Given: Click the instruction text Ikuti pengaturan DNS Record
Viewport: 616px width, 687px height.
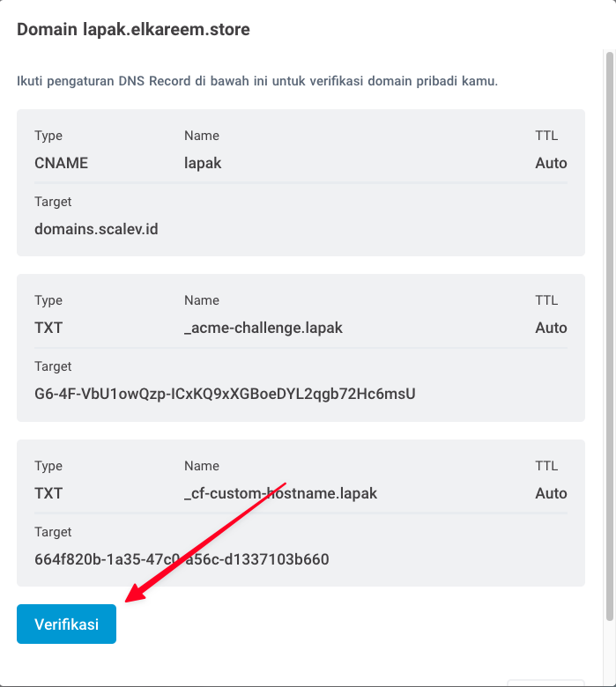Looking at the screenshot, I should coord(257,81).
